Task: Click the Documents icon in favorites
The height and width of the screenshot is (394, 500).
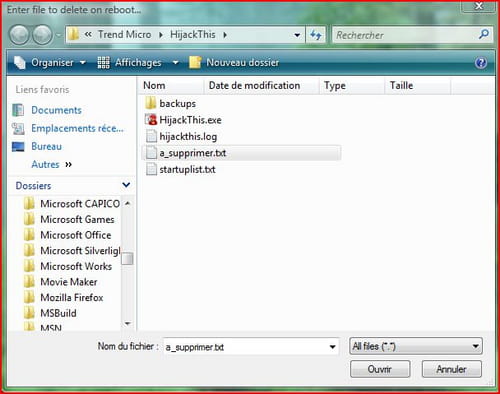Action: click(x=18, y=110)
